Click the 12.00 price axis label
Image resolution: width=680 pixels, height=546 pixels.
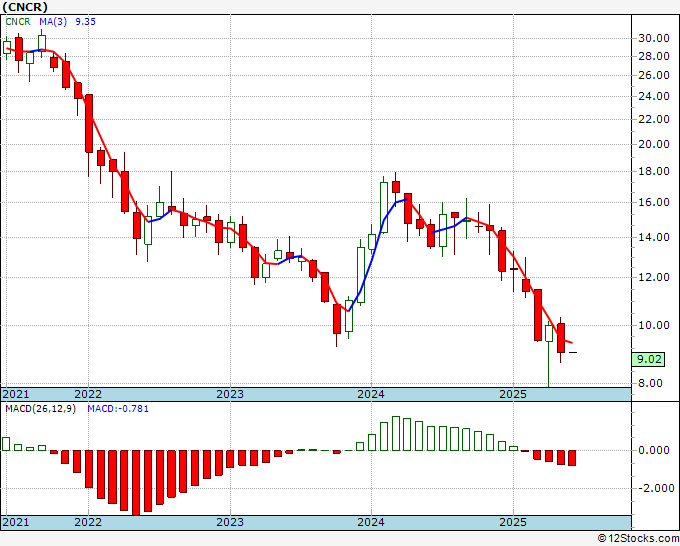(654, 277)
